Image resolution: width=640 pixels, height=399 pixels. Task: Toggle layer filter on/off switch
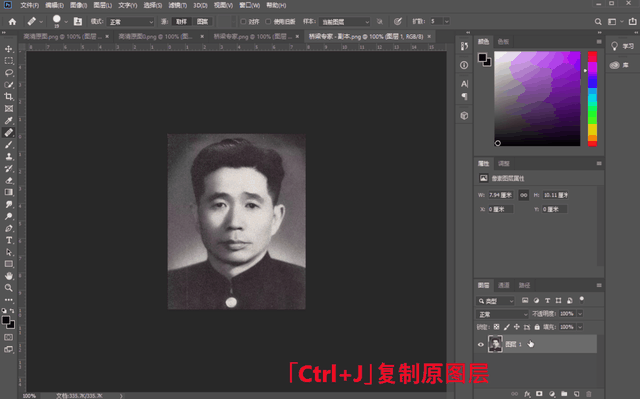[x=582, y=300]
